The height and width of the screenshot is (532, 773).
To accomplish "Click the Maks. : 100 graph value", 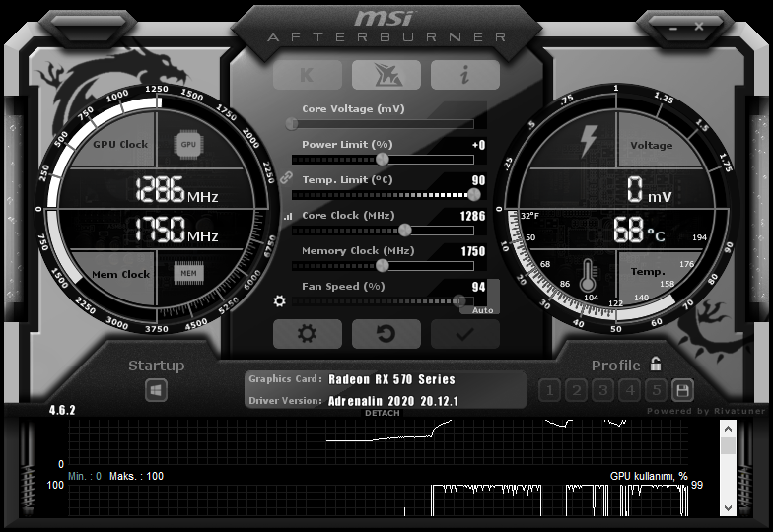I will 136,476.
